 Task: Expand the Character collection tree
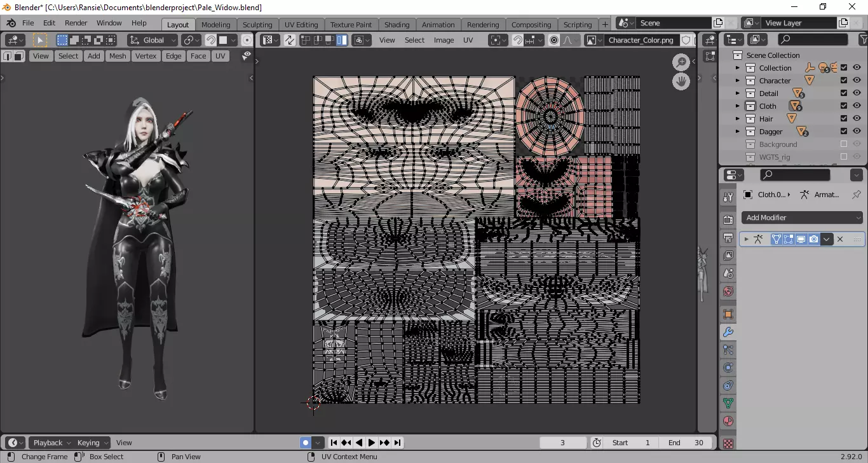coord(738,81)
